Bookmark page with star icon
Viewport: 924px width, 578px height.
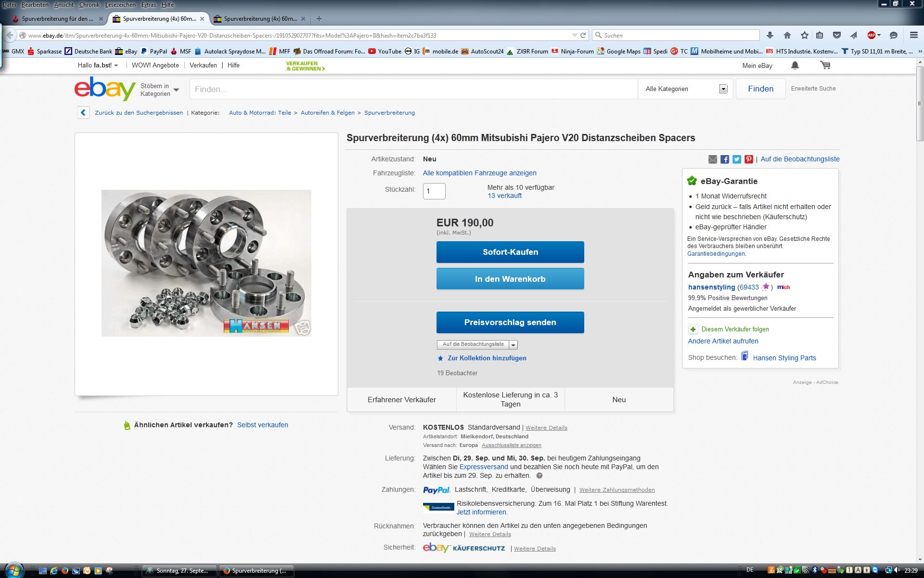(804, 35)
